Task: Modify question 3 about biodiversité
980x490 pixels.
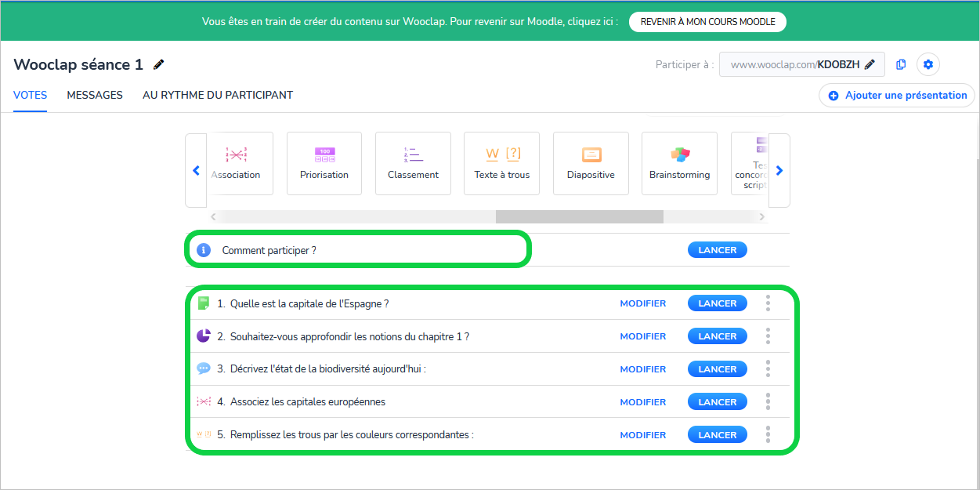Action: [643, 369]
